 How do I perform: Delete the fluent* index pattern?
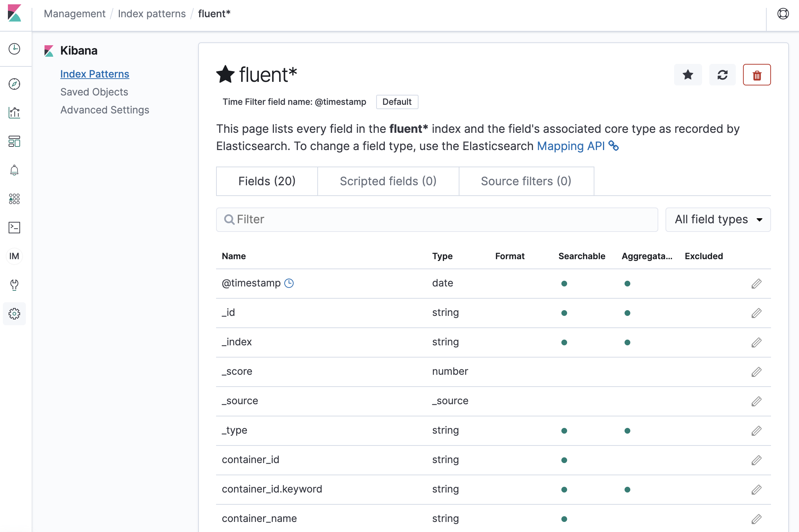[757, 75]
